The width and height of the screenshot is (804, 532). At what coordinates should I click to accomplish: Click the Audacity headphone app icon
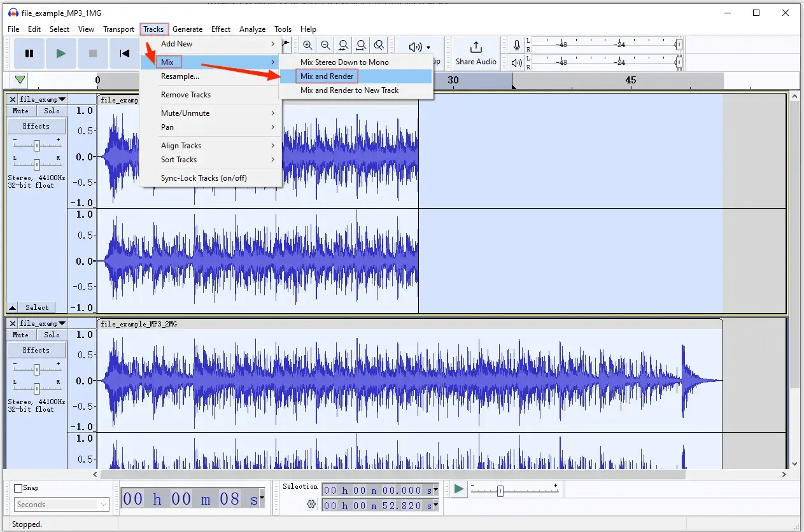(13, 13)
